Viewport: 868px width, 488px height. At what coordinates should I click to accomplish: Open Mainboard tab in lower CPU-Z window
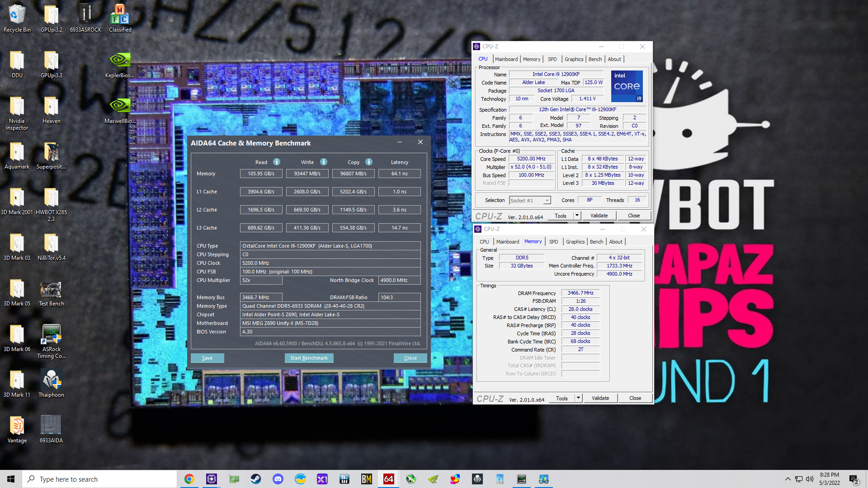(x=507, y=242)
